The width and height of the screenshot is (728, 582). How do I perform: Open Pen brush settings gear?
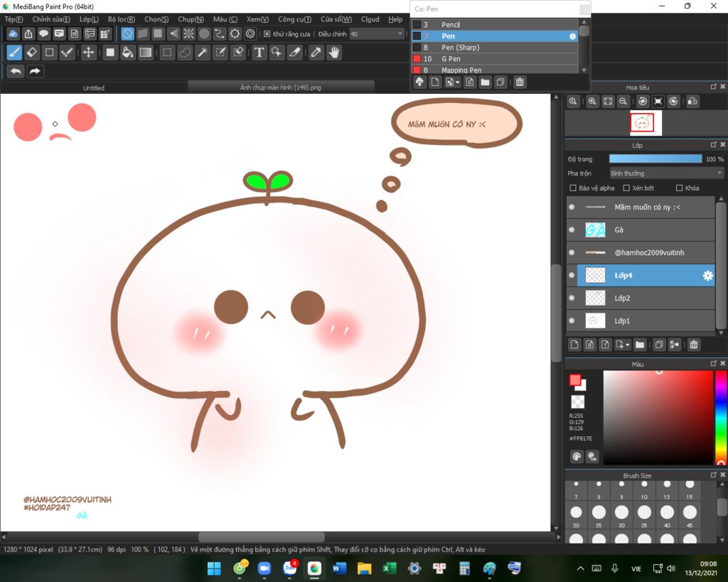pyautogui.click(x=572, y=36)
